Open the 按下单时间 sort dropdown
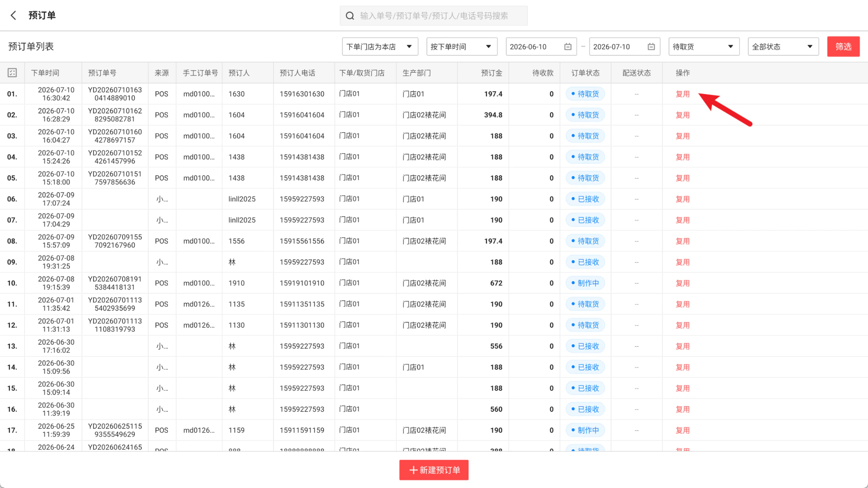 coord(462,47)
